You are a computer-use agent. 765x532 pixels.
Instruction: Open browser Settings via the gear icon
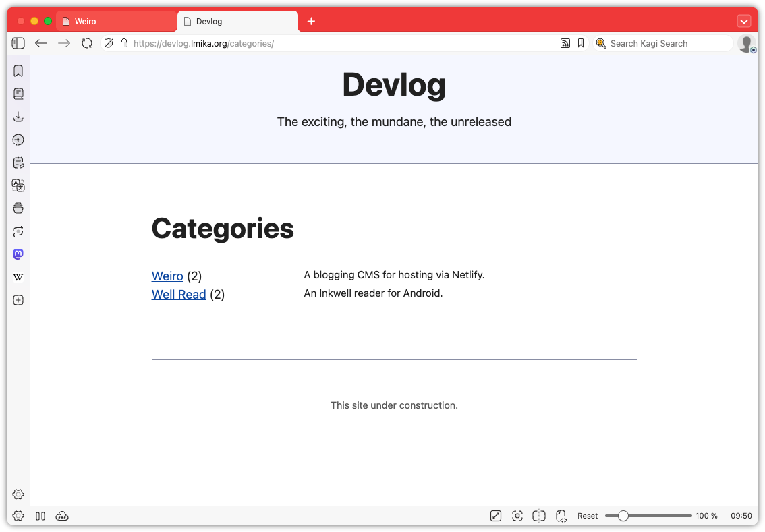point(18,494)
